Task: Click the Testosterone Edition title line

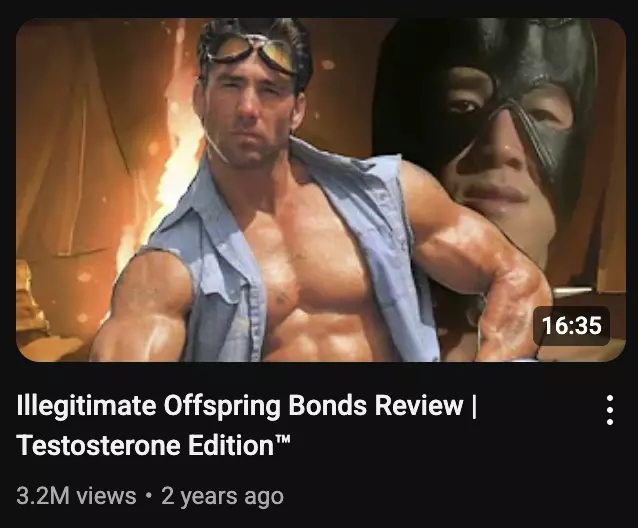Action: [154, 445]
